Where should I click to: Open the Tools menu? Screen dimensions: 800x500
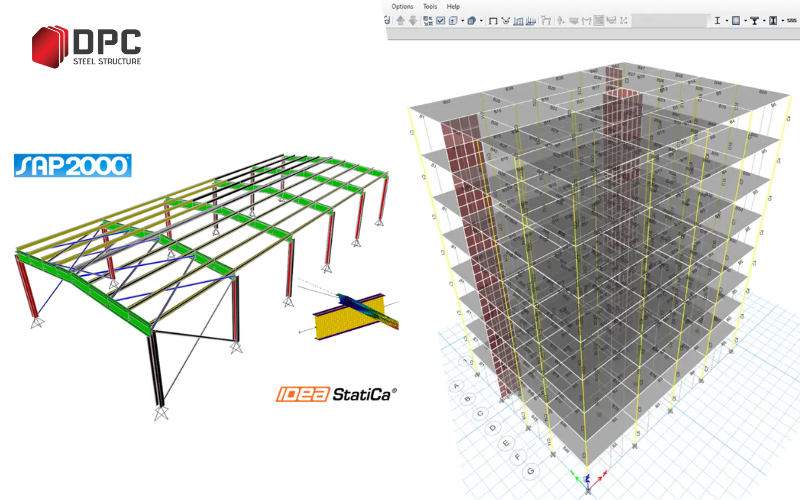click(430, 6)
